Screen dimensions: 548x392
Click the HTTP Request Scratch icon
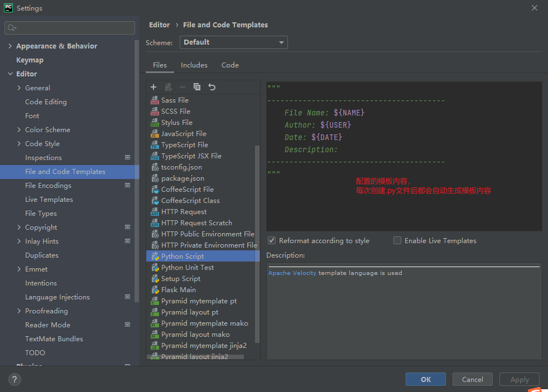click(x=155, y=223)
